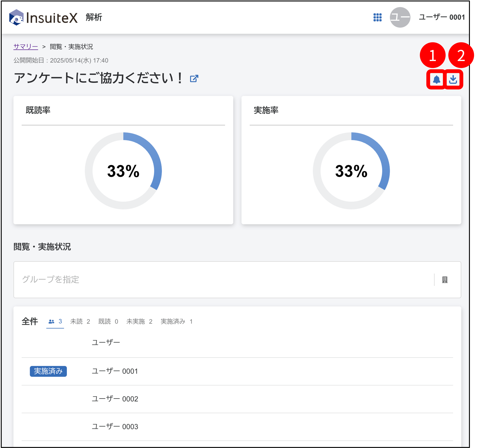Select the 既読 0 filter tab
Viewport: 478px width, 448px height.
coord(108,321)
